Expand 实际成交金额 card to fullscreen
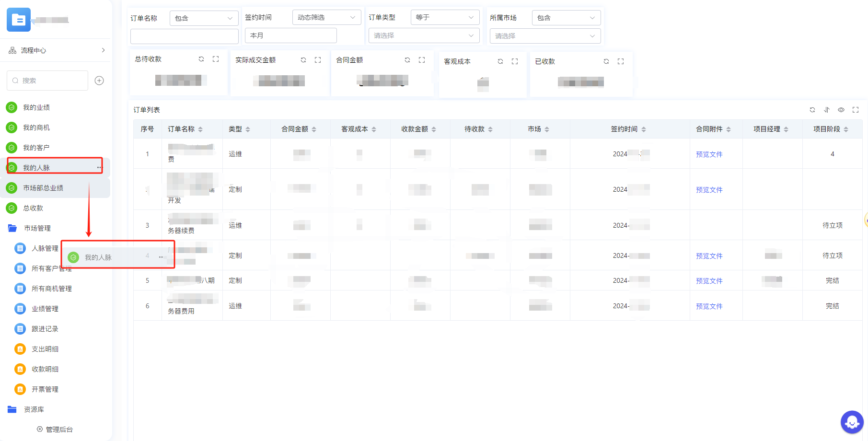 [318, 60]
